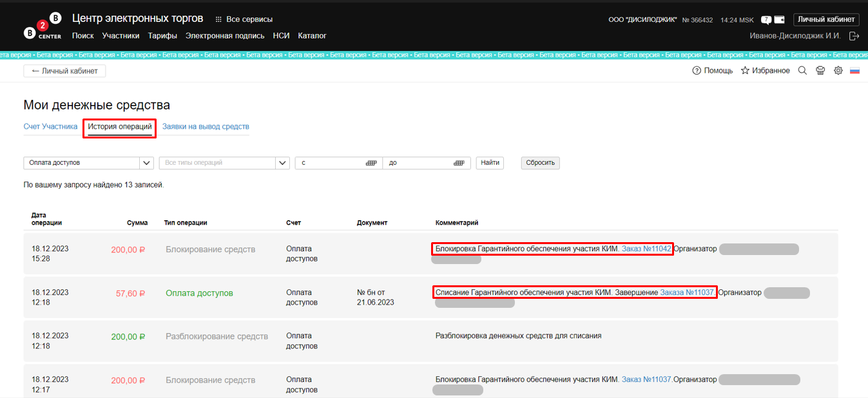Open calendar picker for end date
This screenshot has width=868, height=398.
(x=459, y=163)
